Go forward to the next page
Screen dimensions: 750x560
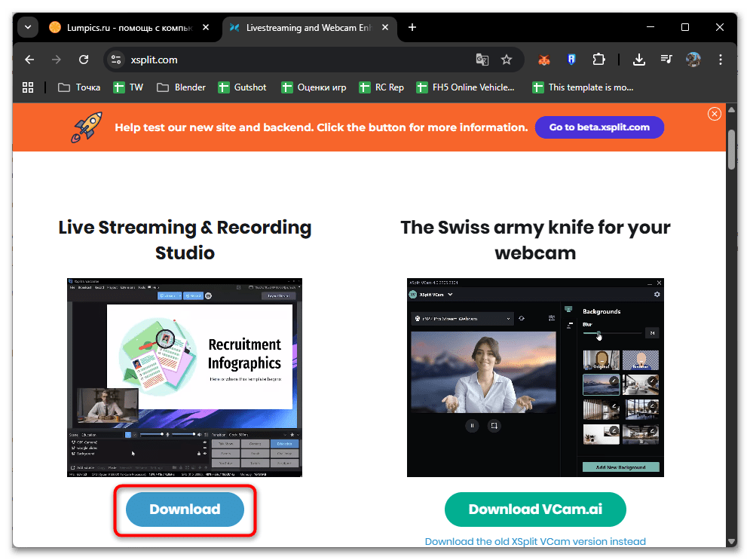(x=57, y=60)
